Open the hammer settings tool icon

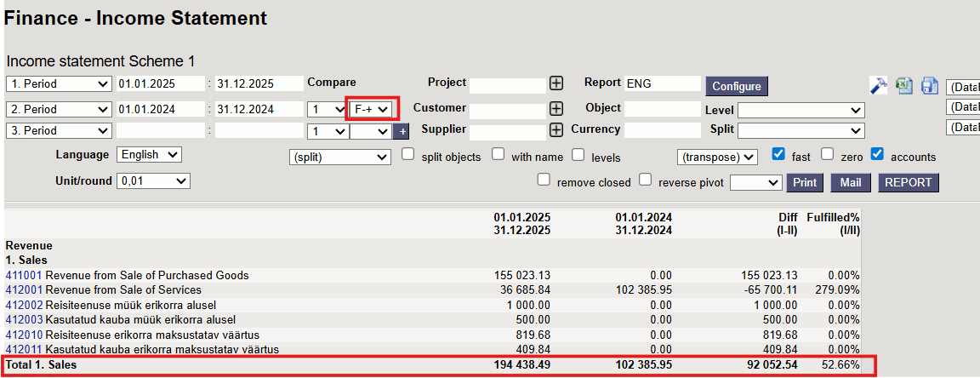point(879,85)
